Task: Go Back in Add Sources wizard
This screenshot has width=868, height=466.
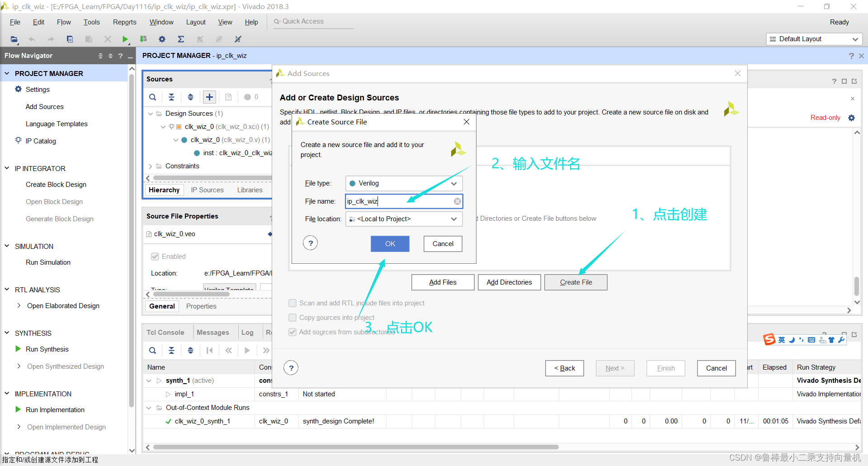Action: (564, 368)
